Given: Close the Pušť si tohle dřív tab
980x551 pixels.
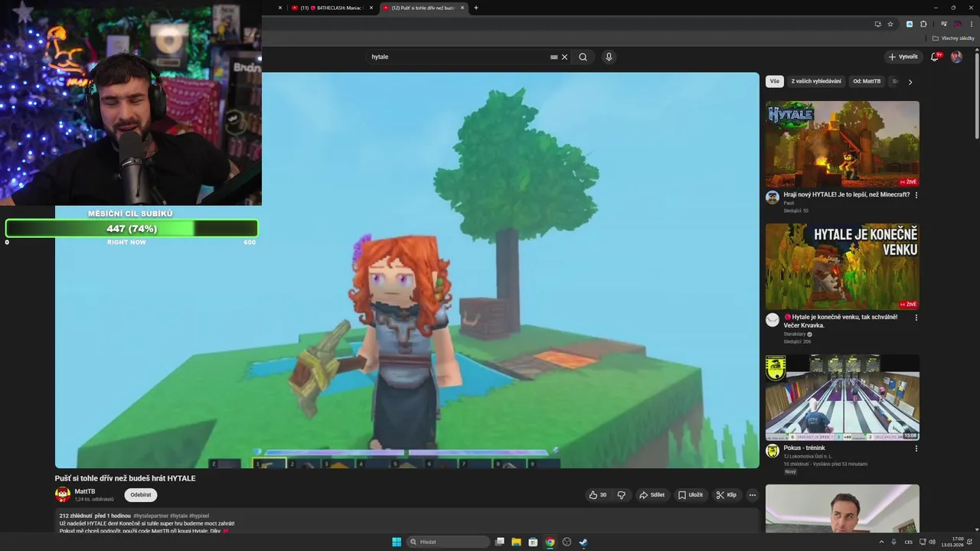Looking at the screenshot, I should (x=462, y=8).
